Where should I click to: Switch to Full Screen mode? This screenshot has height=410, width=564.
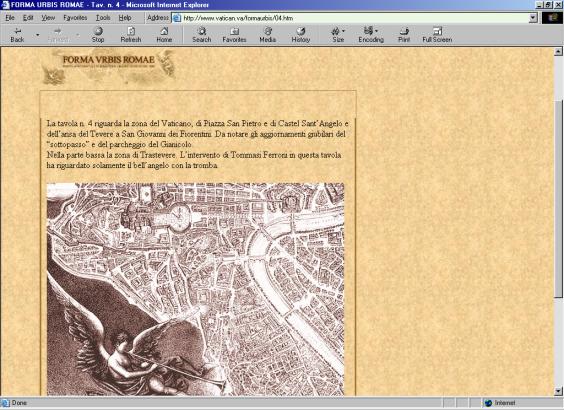[x=437, y=35]
